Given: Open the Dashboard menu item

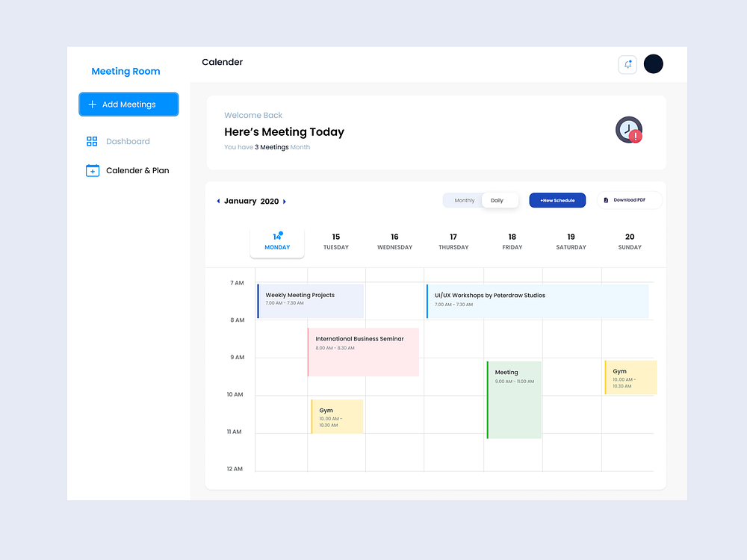Looking at the screenshot, I should (128, 141).
